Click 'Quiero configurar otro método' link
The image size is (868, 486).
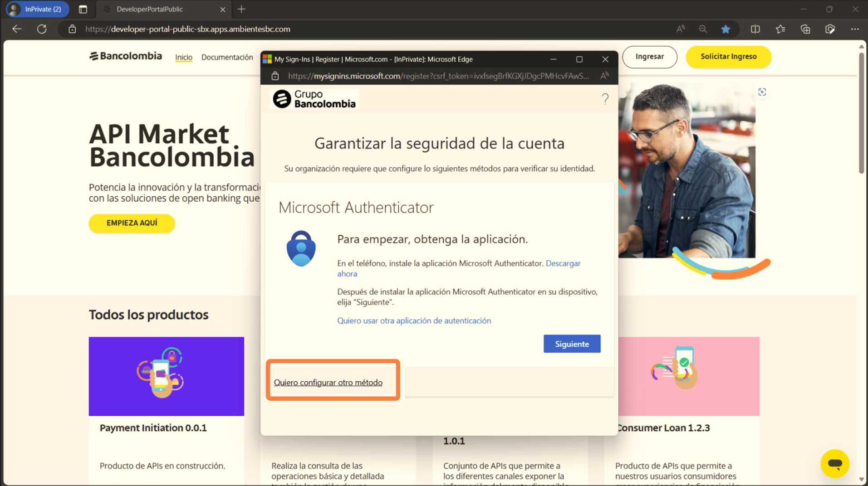328,382
